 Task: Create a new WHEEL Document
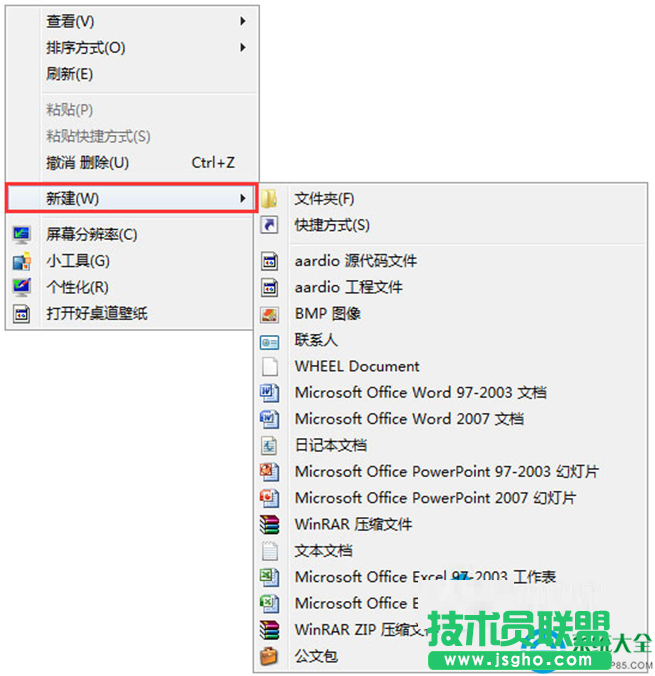coord(357,367)
